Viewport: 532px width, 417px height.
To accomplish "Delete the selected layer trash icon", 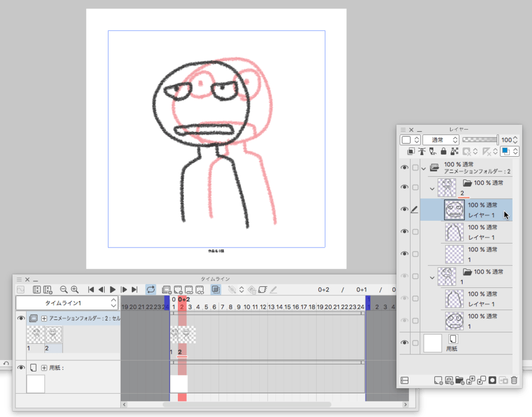I will tap(514, 380).
